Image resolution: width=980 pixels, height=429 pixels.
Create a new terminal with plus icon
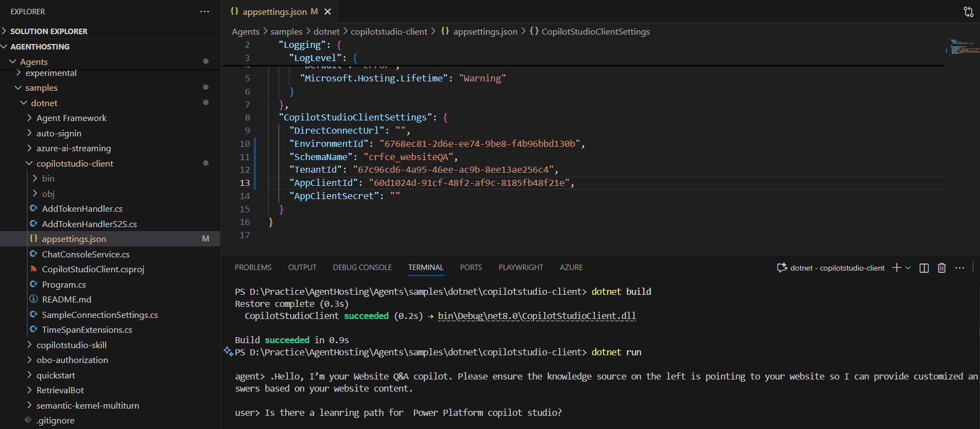click(896, 268)
